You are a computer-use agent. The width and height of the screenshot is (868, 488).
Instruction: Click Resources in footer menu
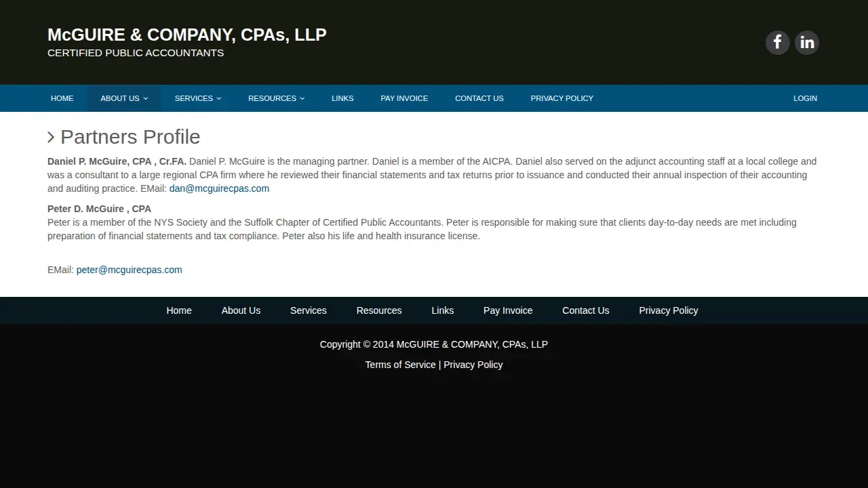click(x=379, y=310)
